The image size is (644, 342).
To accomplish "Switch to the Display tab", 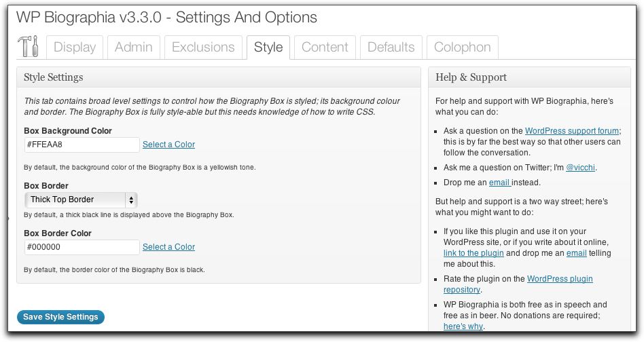I will 75,47.
